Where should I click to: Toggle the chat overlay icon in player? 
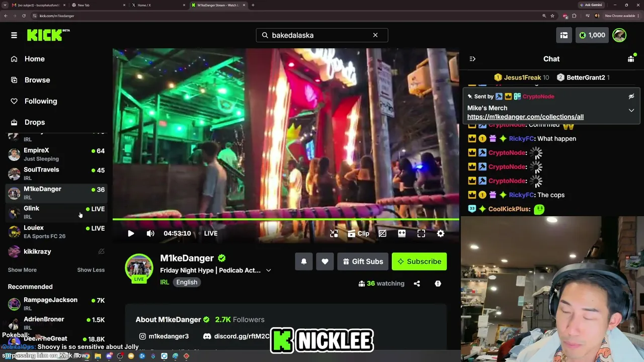point(382,233)
